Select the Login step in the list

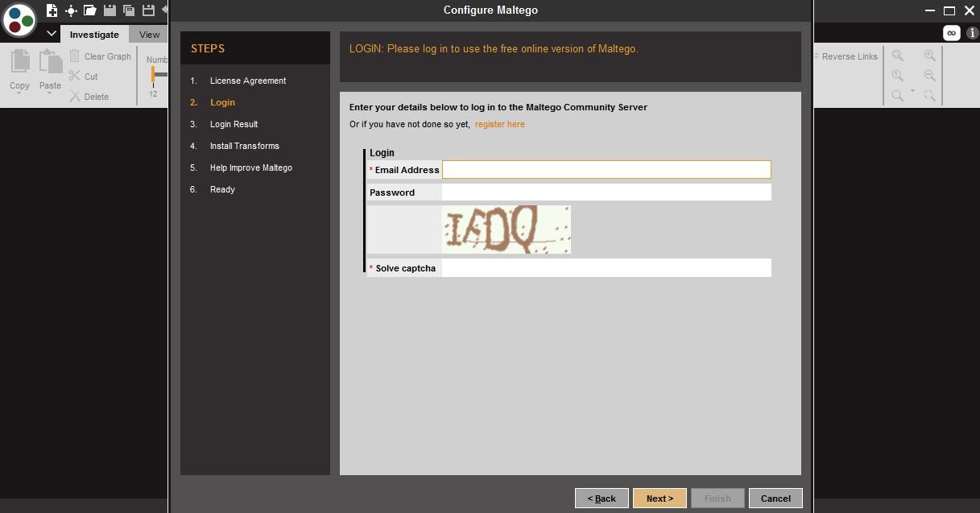(222, 102)
